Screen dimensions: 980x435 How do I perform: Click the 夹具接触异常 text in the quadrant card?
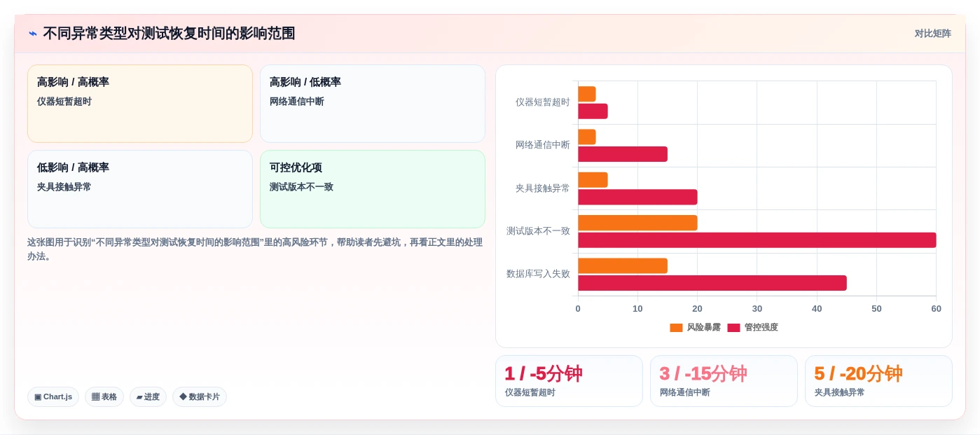[64, 187]
